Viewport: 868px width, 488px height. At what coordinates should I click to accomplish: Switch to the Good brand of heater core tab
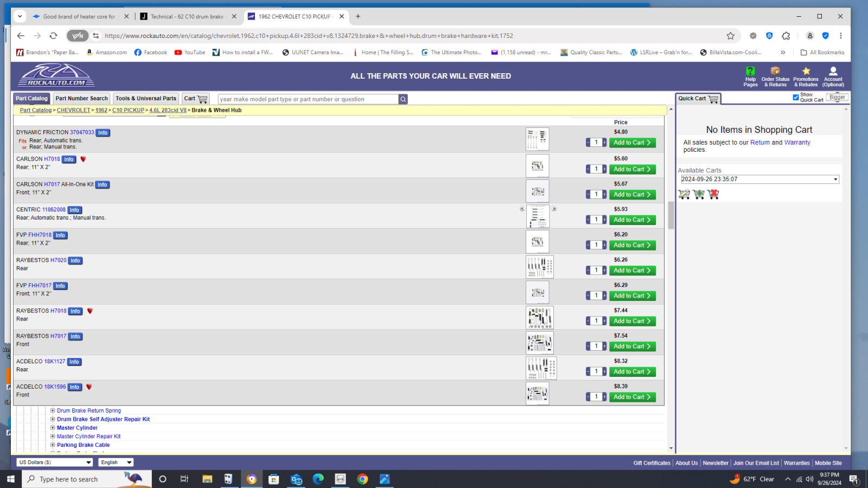pos(80,16)
